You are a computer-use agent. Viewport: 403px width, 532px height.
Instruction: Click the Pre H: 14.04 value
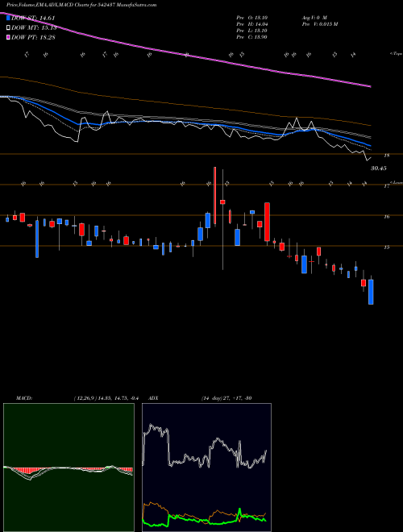[252, 24]
